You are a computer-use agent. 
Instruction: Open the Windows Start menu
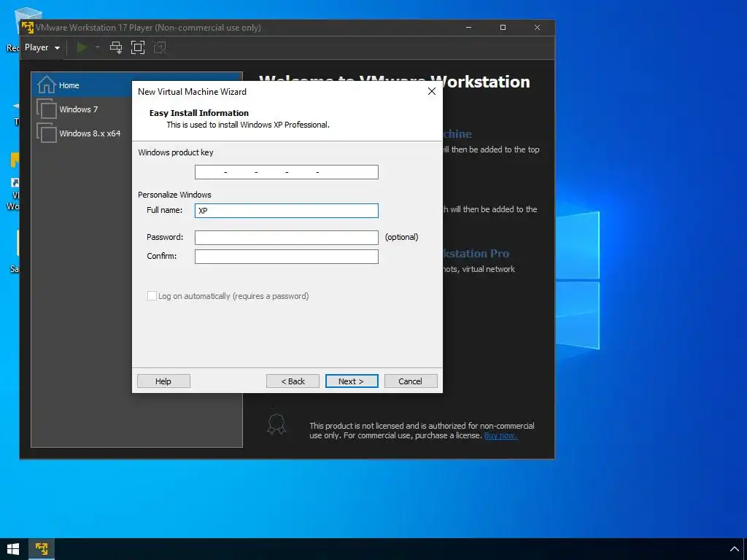click(13, 549)
